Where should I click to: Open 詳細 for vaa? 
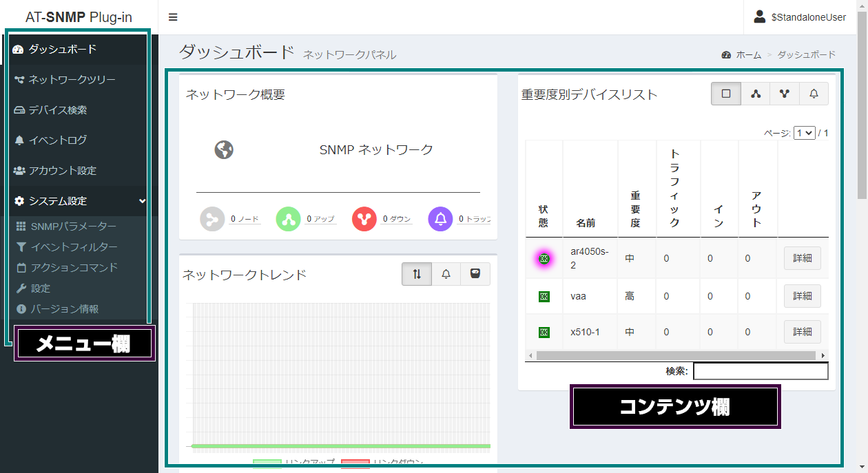(x=803, y=296)
